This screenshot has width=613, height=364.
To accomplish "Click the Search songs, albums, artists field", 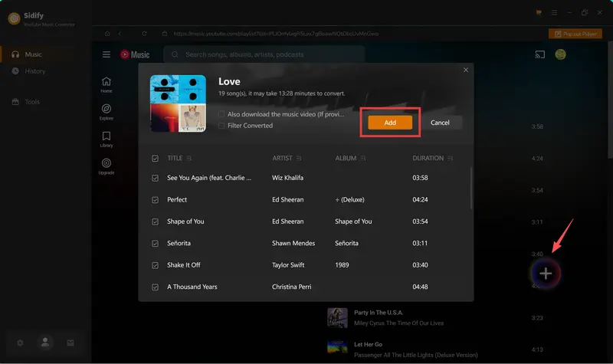I will tap(264, 54).
